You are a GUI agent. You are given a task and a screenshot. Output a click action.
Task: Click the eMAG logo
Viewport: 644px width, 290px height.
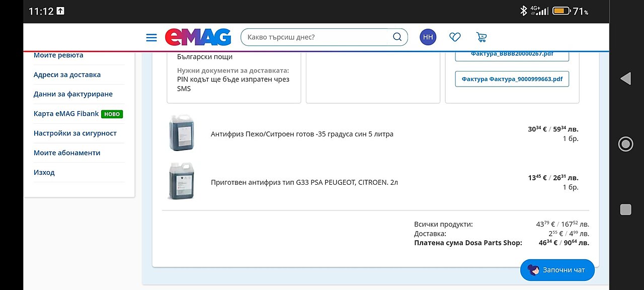pos(198,37)
